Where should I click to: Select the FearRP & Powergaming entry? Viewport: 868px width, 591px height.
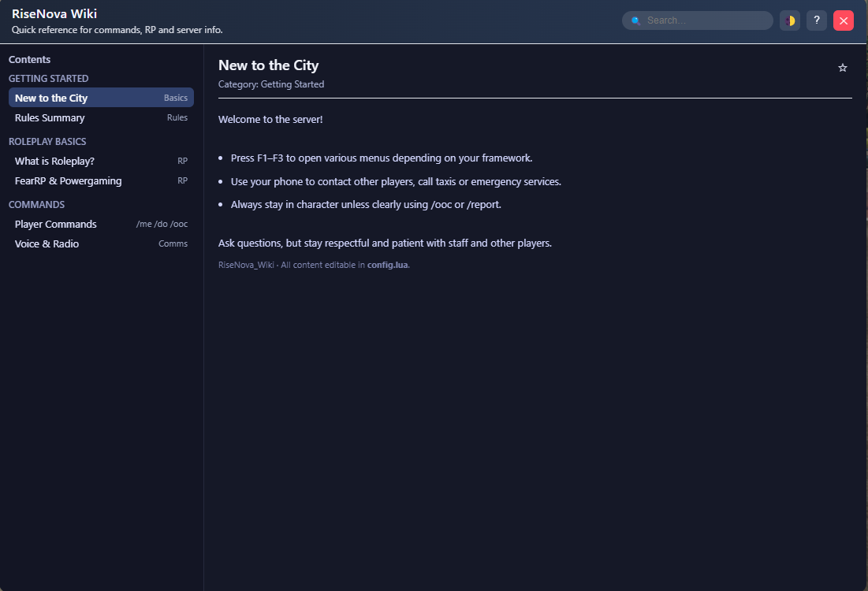tap(68, 180)
